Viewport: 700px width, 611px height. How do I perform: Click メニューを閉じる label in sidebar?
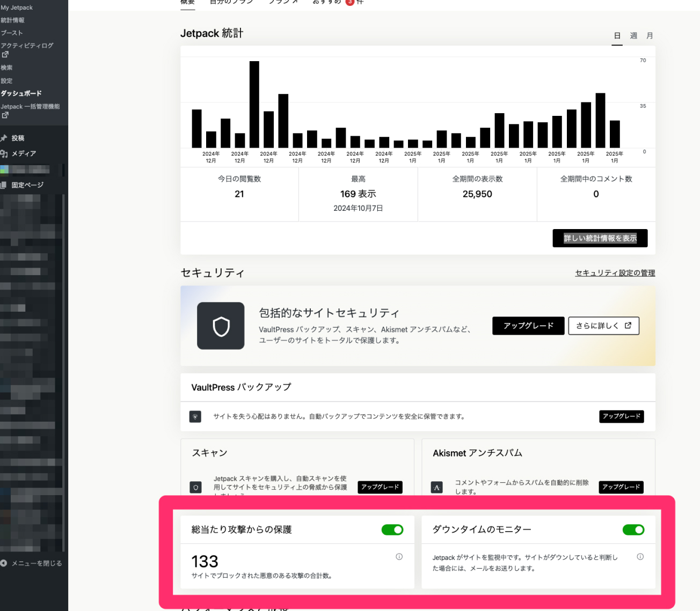(37, 563)
